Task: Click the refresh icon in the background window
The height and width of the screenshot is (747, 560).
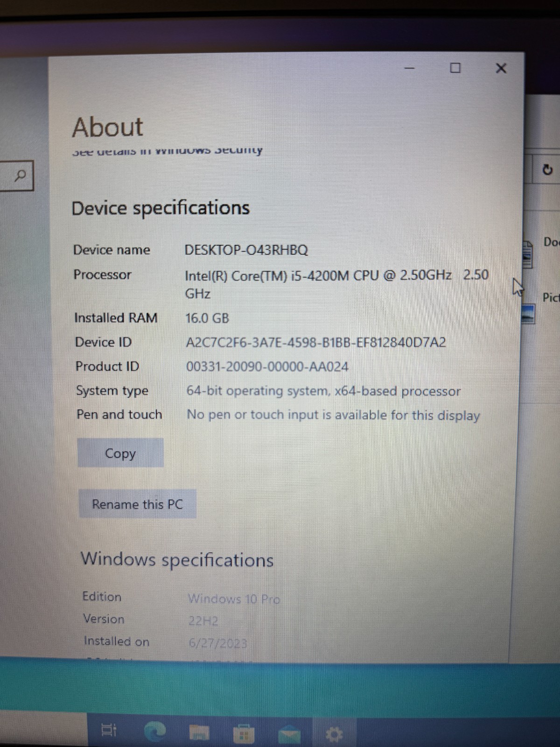Action: click(548, 169)
